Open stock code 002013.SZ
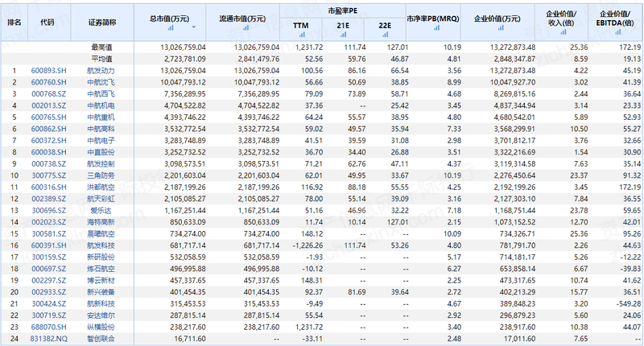This screenshot has width=644, height=346. click(48, 105)
